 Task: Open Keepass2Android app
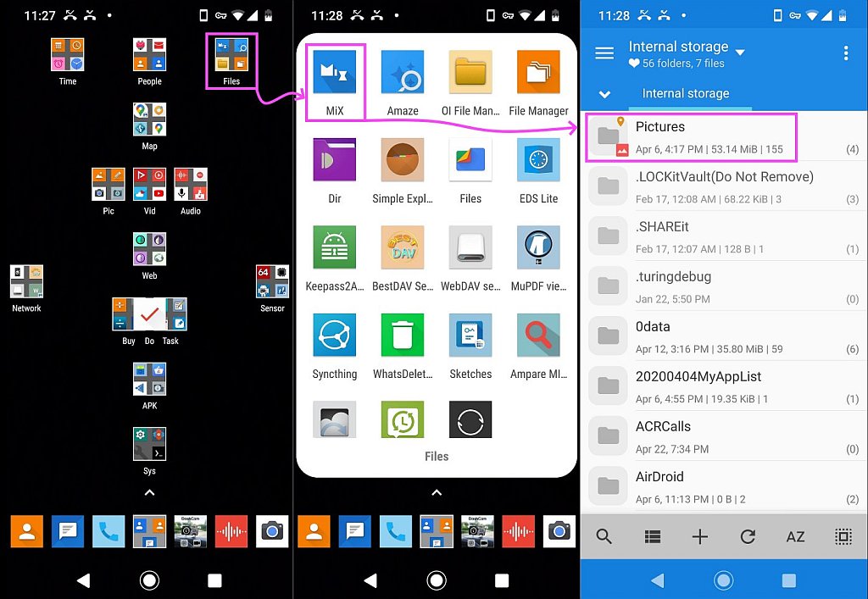coord(334,247)
